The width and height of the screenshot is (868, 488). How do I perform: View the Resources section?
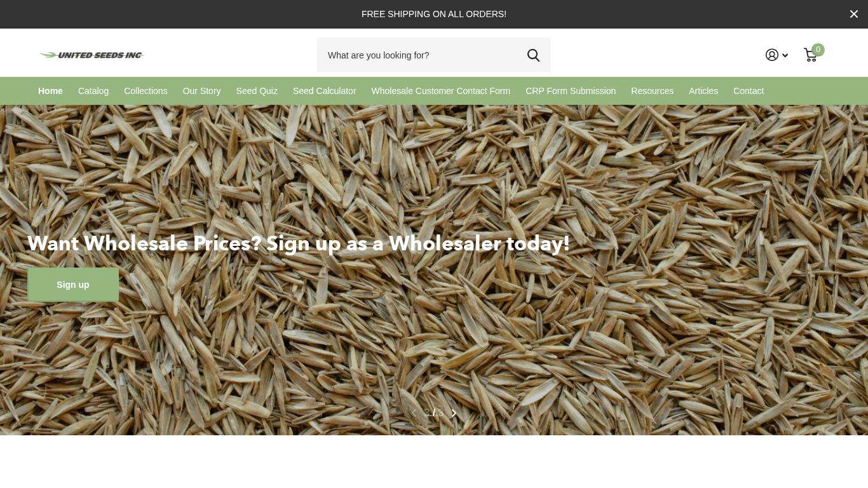652,91
